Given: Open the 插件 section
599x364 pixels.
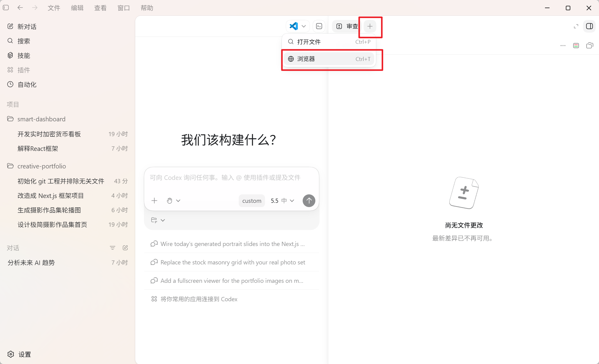Looking at the screenshot, I should pos(68,70).
